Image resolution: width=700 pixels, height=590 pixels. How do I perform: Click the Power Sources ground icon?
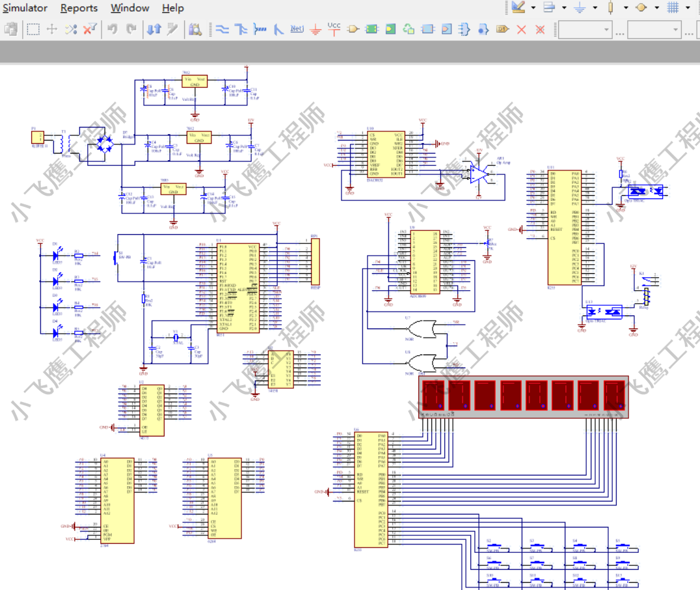(x=580, y=8)
